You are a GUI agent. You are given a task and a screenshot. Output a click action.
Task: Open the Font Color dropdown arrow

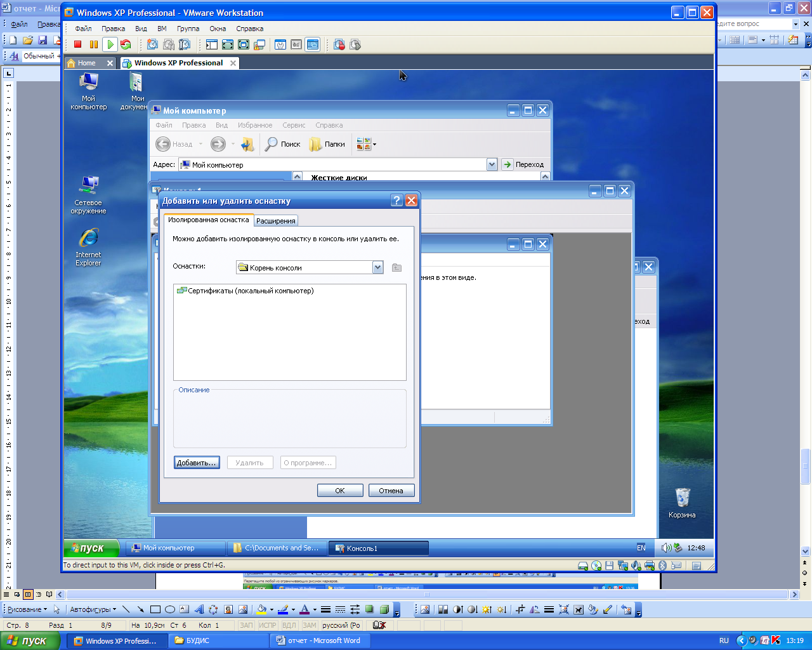click(x=315, y=609)
